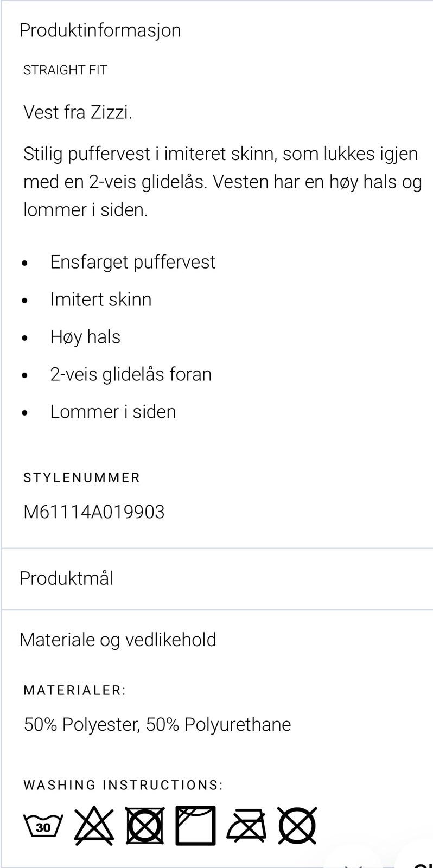433x868 pixels.
Task: Click the WASHING INSTRUCTIONS heading
Action: [123, 784]
